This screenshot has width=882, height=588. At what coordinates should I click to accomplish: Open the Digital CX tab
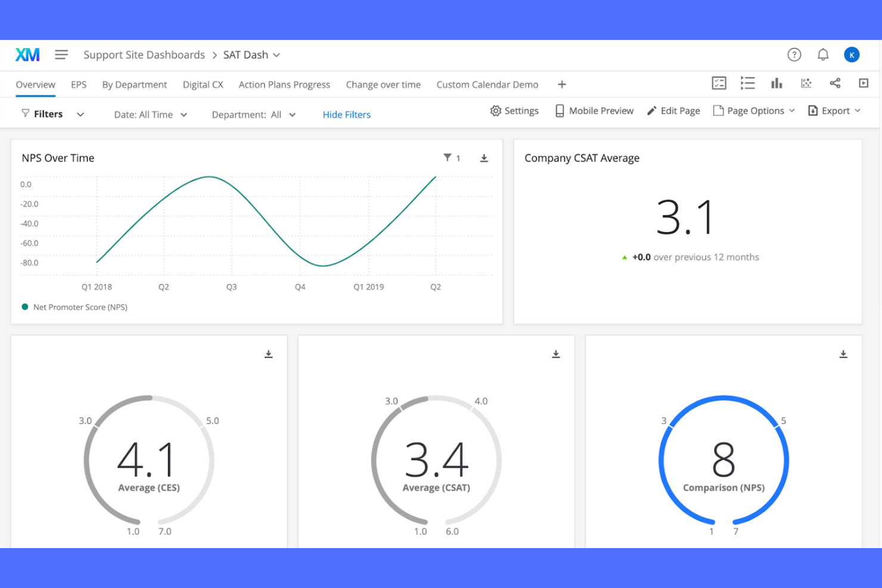click(203, 84)
